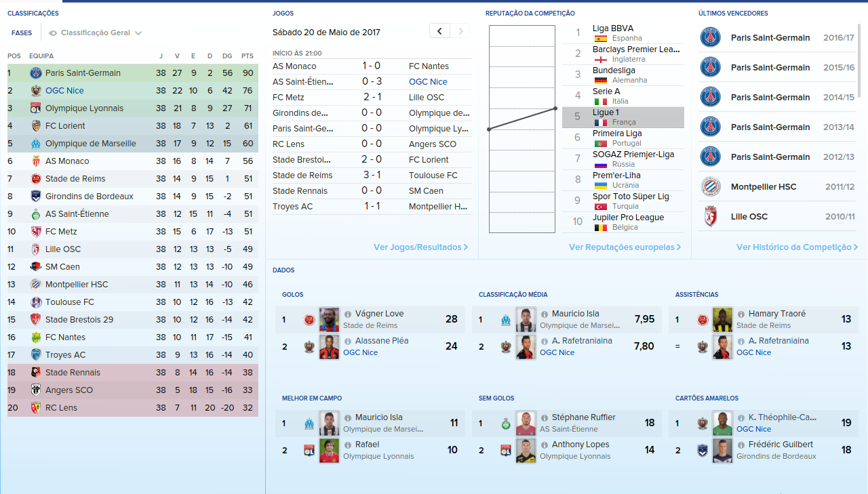Viewport: 868px width, 494px height.
Task: Click the Turkey flag under Spor Toto Süper Lig
Action: pos(600,207)
